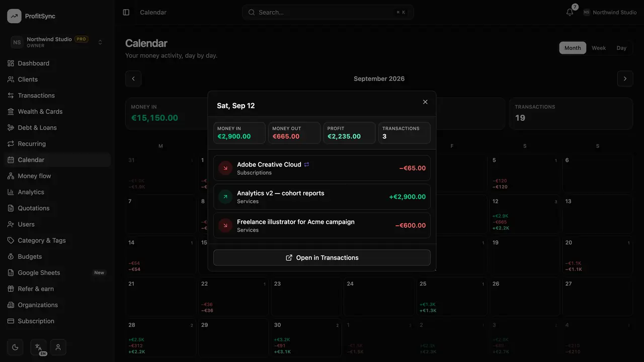Select September 28 day cell
644x362 pixels.
[160, 338]
